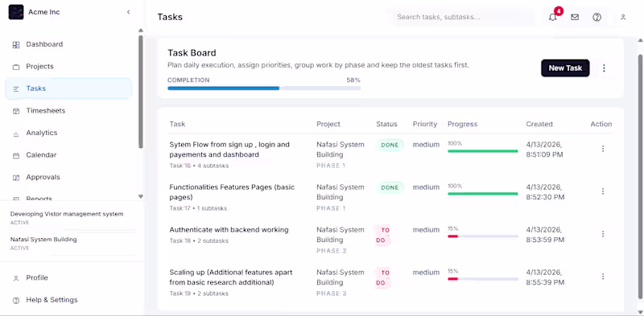Click the Dashboard icon in the sidebar
Screen dimensions: 644x316
coord(16,45)
